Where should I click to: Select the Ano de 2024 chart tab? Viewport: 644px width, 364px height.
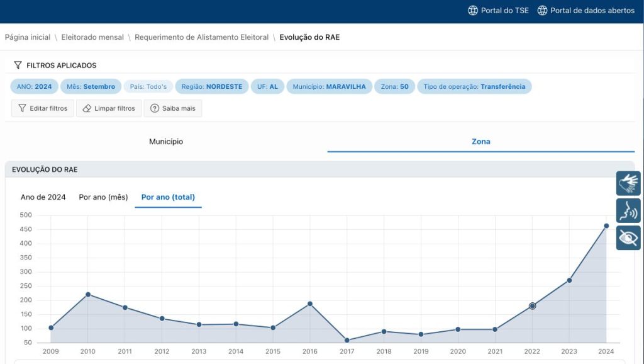point(43,197)
